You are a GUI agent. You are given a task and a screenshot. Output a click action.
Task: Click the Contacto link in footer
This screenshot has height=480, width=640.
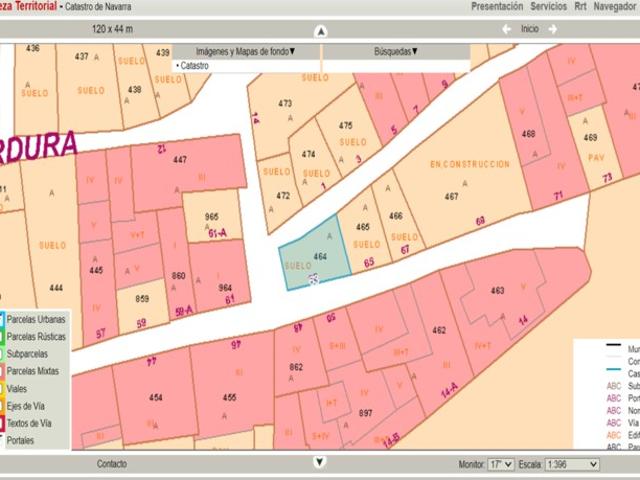pos(112,464)
